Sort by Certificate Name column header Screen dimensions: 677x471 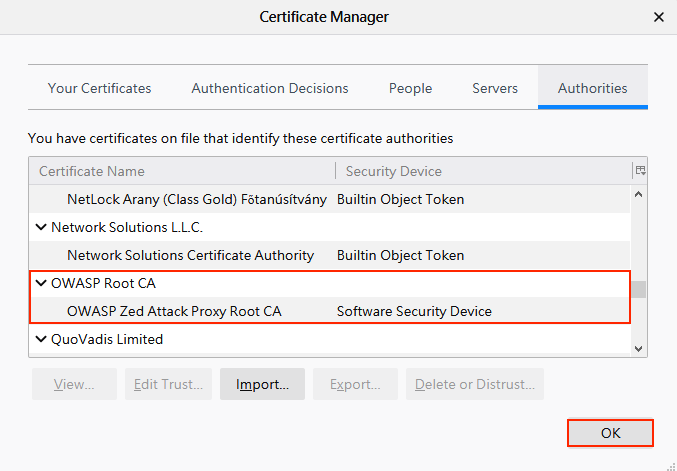[x=180, y=171]
